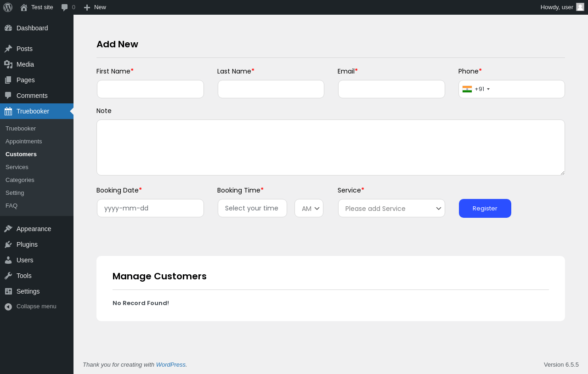This screenshot has height=374, width=588.
Task: Open the phone country code dropdown
Action: coord(476,89)
